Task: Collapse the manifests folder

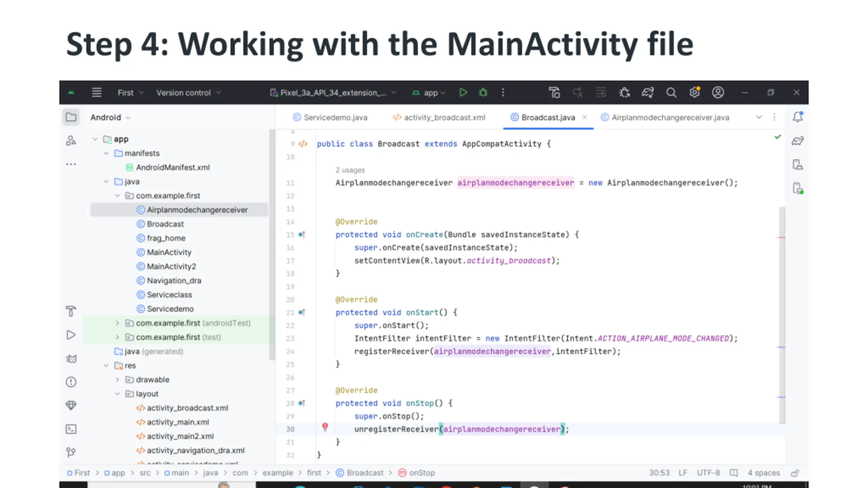Action: pos(106,153)
